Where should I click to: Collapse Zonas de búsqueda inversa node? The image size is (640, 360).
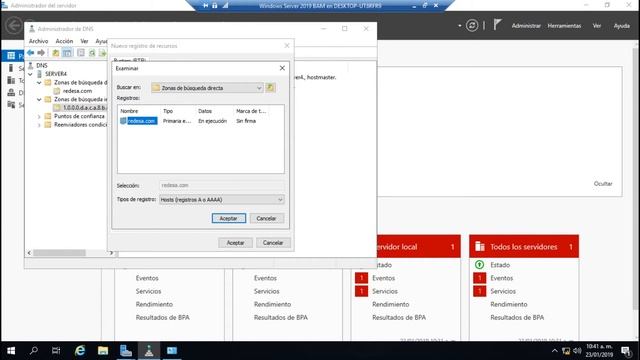[39, 100]
